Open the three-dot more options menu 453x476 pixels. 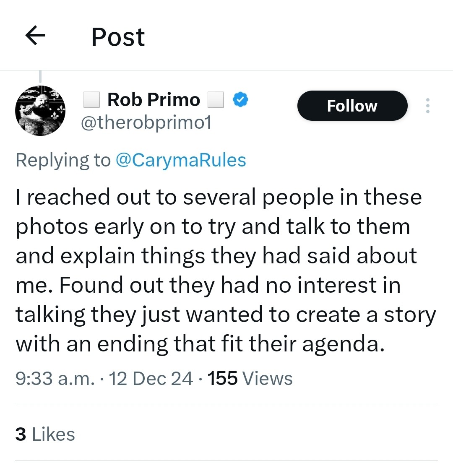427,106
